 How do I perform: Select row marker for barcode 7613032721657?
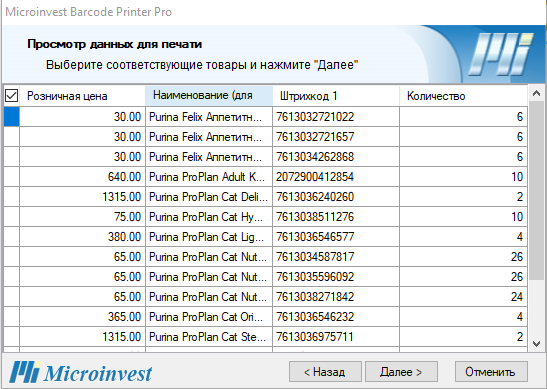[x=12, y=136]
